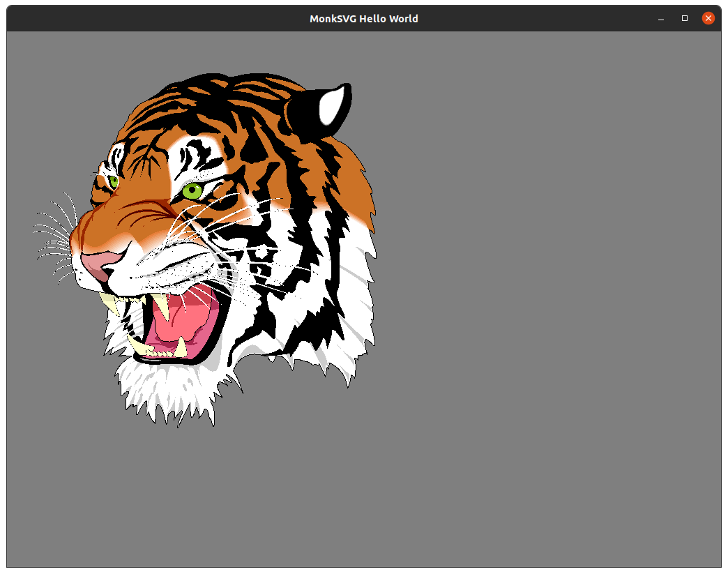
Task: Click the lower fang below the tongue
Action: [x=181, y=347]
